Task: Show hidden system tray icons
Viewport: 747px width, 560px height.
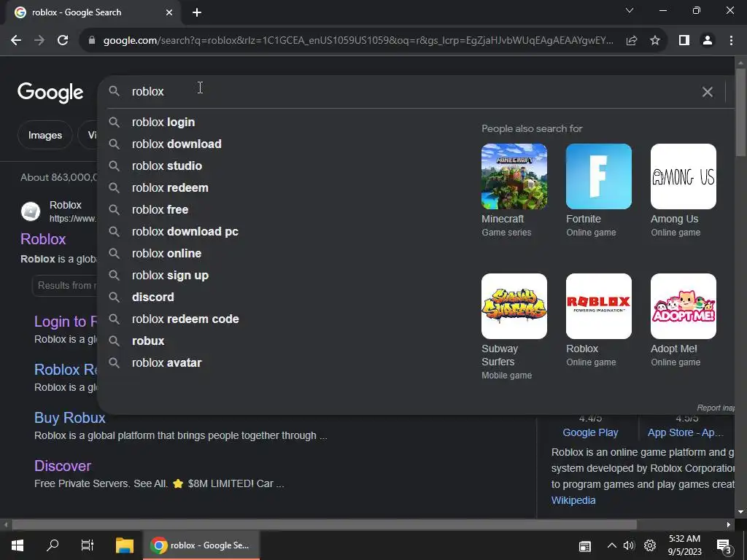Action: tap(612, 545)
